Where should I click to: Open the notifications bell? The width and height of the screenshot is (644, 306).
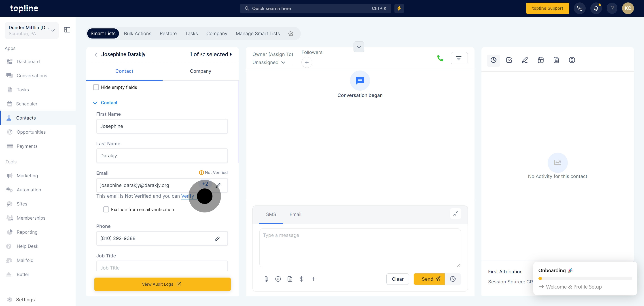point(596,8)
